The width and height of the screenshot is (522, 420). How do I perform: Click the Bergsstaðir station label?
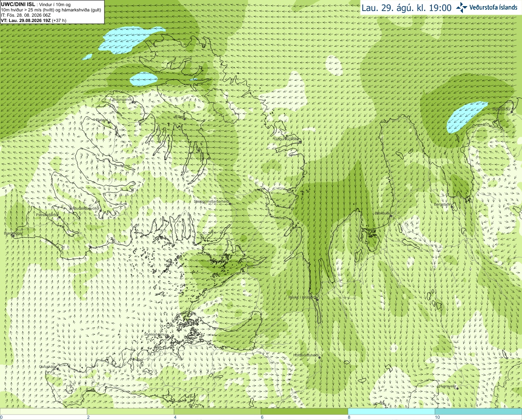(442, 204)
